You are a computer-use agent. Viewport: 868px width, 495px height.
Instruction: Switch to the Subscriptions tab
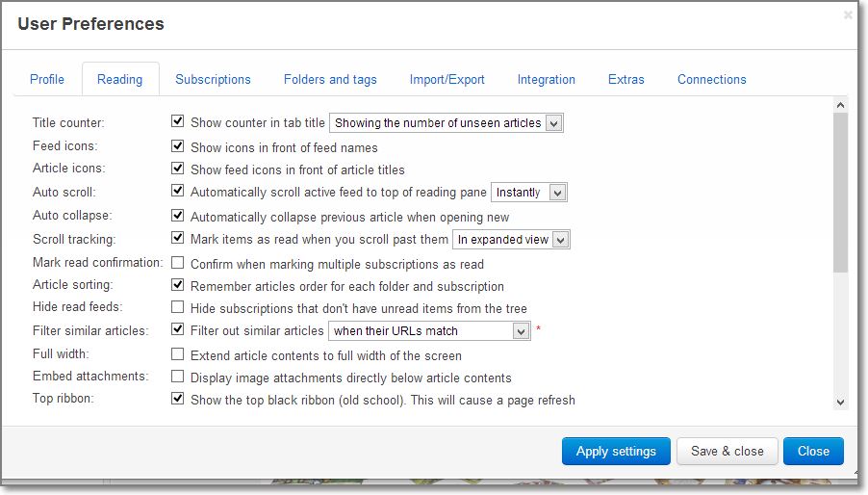pyautogui.click(x=213, y=79)
